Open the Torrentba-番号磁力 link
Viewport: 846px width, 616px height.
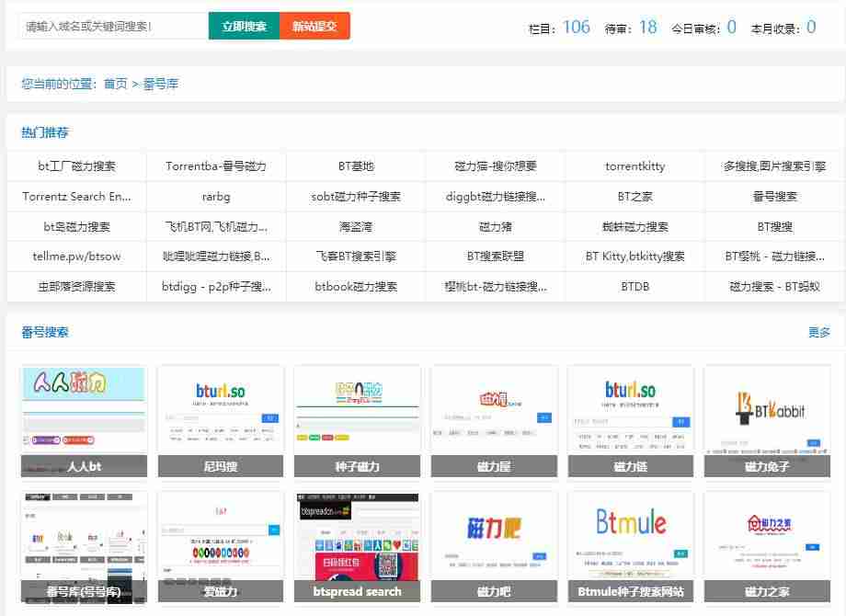click(216, 166)
